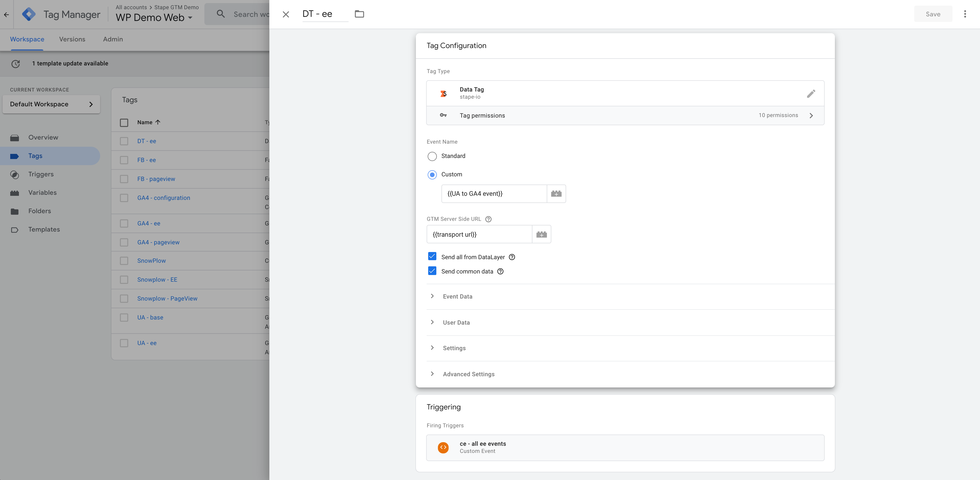
Task: Click the Send common data help icon
Action: tap(500, 271)
